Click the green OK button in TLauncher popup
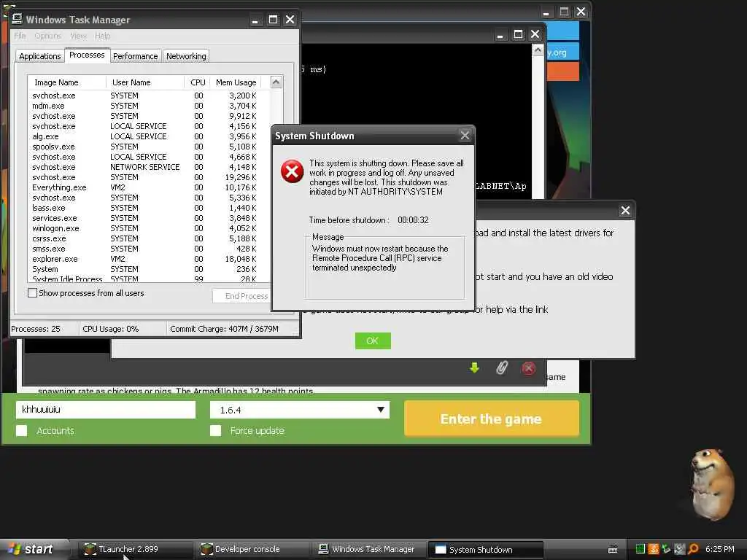The height and width of the screenshot is (560, 747). 373,341
